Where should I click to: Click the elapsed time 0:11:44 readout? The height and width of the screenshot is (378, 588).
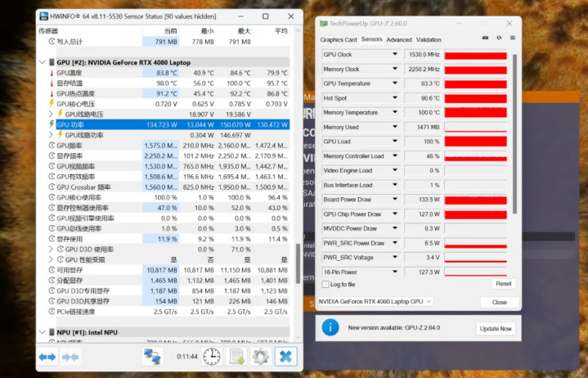tap(187, 356)
